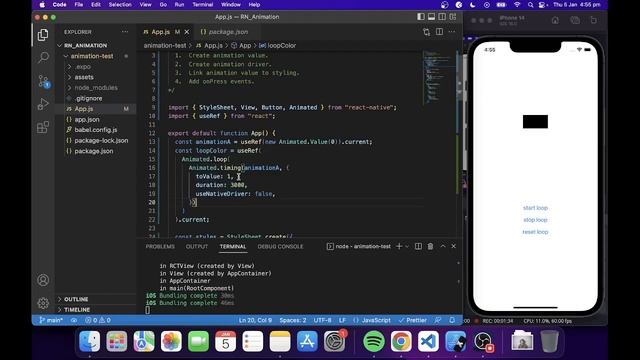The width and height of the screenshot is (640, 360).
Task: Open Xcode from the dock
Action: tap(456, 341)
